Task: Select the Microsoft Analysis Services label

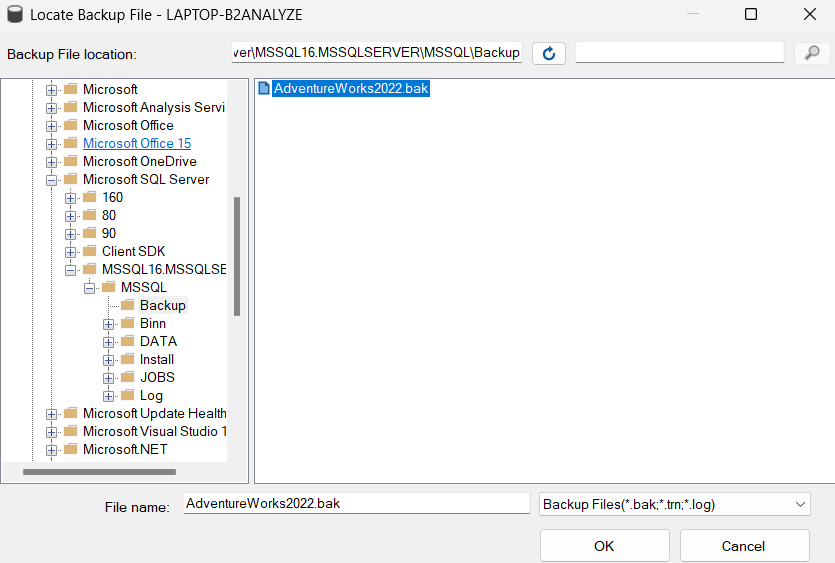Action: click(x=154, y=107)
